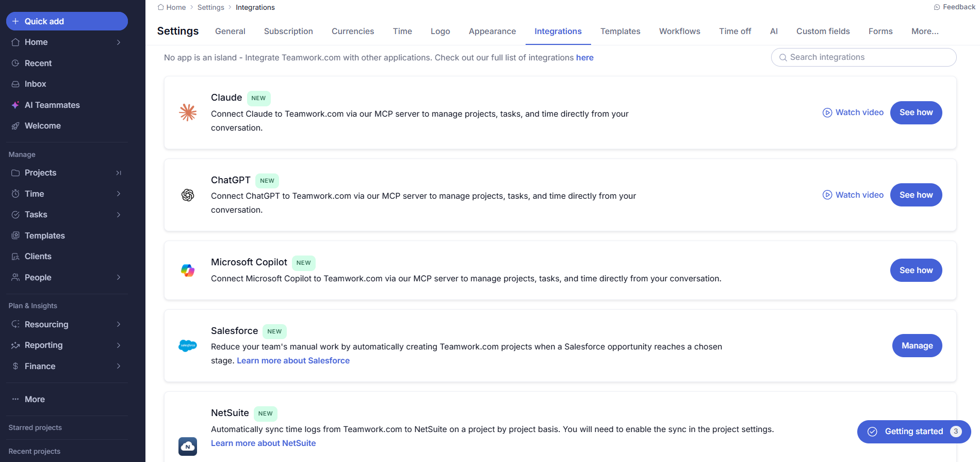Open the Reporting sidebar icon
980x462 pixels.
[x=15, y=345]
